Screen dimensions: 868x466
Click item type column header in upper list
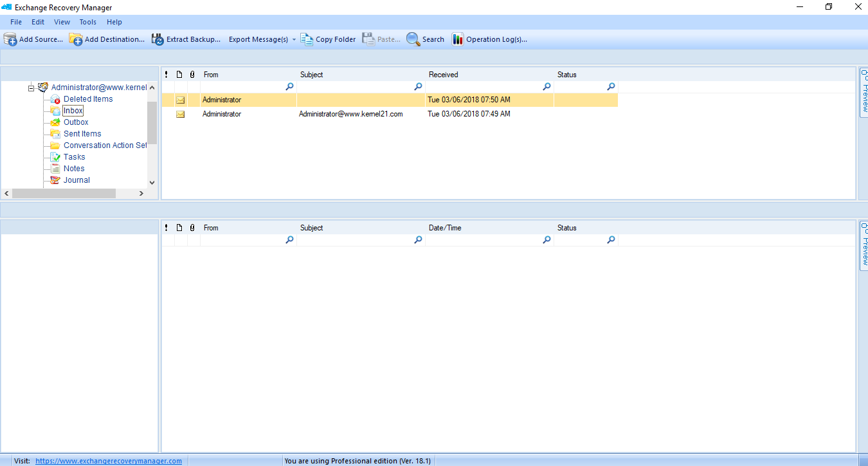click(x=179, y=75)
